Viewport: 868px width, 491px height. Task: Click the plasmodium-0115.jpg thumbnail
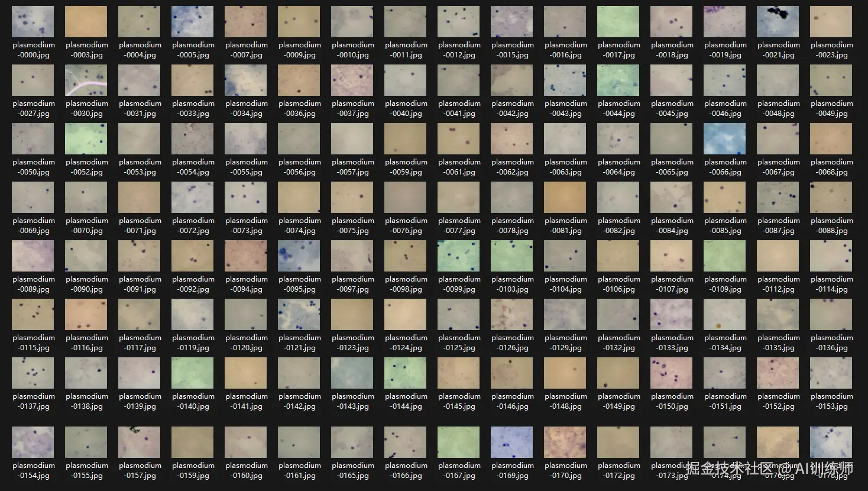pos(33,315)
